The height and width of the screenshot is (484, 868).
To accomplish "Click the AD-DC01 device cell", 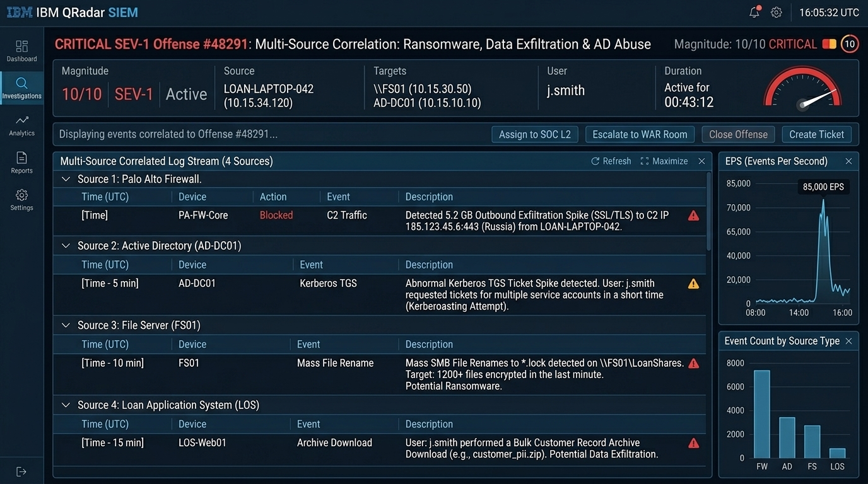I will (197, 284).
